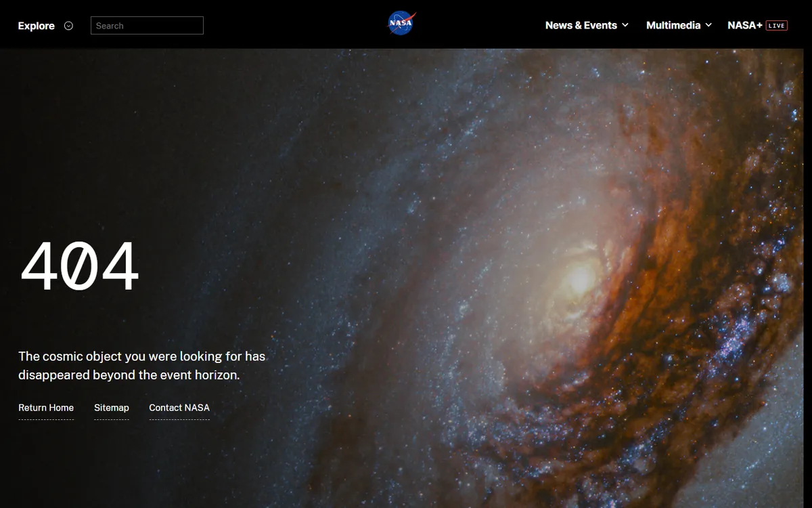Open the Explore menu label
This screenshot has height=508, width=812.
[37, 26]
